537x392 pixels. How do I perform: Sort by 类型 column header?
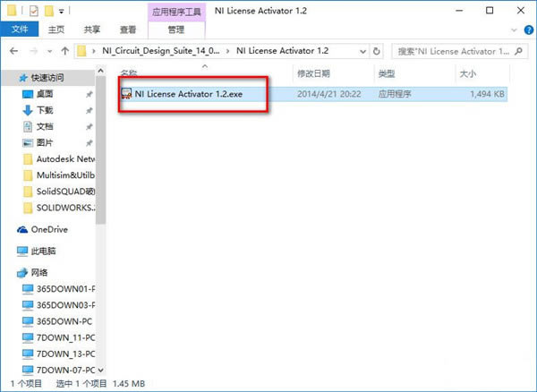[387, 73]
